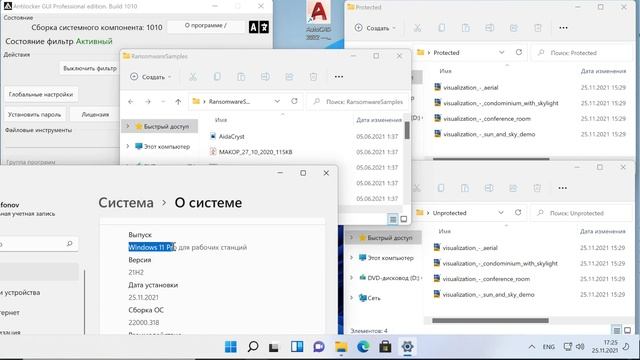The height and width of the screenshot is (360, 640).
Task: Click Paste icon in RansomwareSamples toolbar
Action: 241,77
